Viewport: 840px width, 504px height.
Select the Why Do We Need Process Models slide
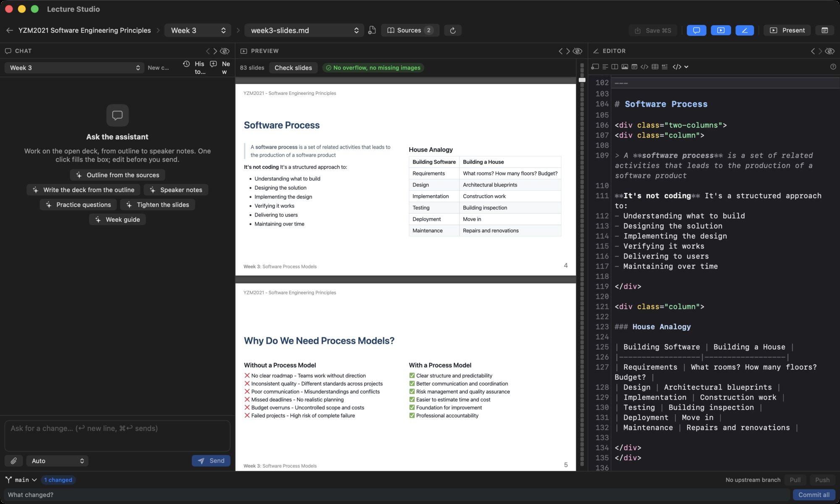tap(405, 377)
